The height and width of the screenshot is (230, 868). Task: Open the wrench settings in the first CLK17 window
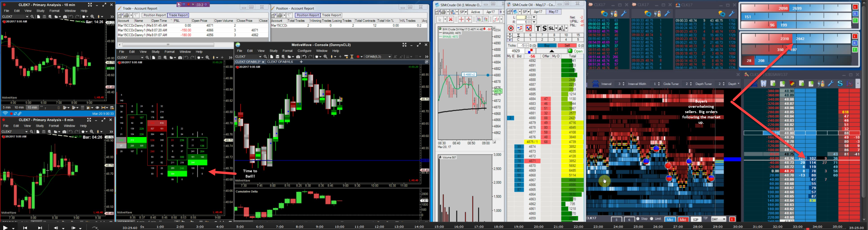pyautogui.click(x=624, y=14)
